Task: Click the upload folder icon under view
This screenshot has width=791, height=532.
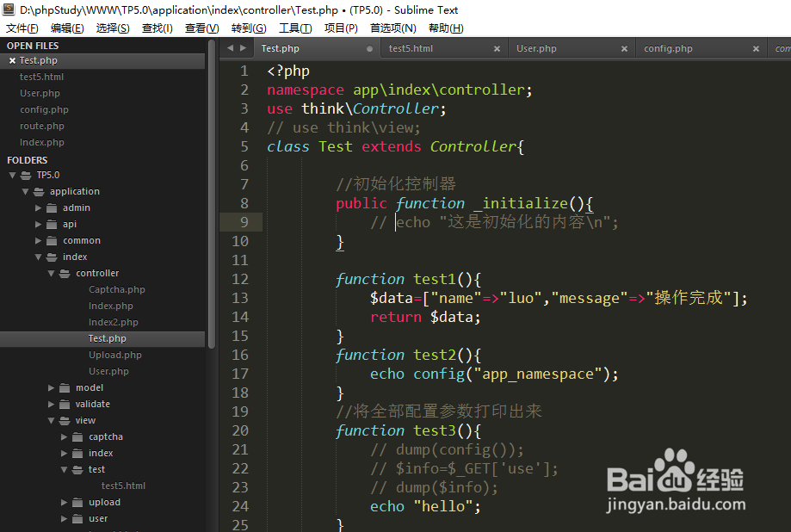Action: click(78, 502)
